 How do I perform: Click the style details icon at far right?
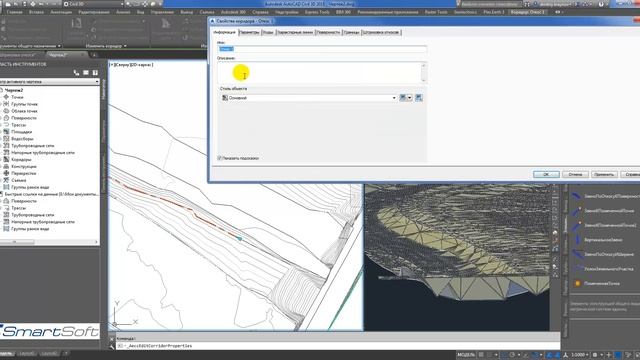pos(419,98)
